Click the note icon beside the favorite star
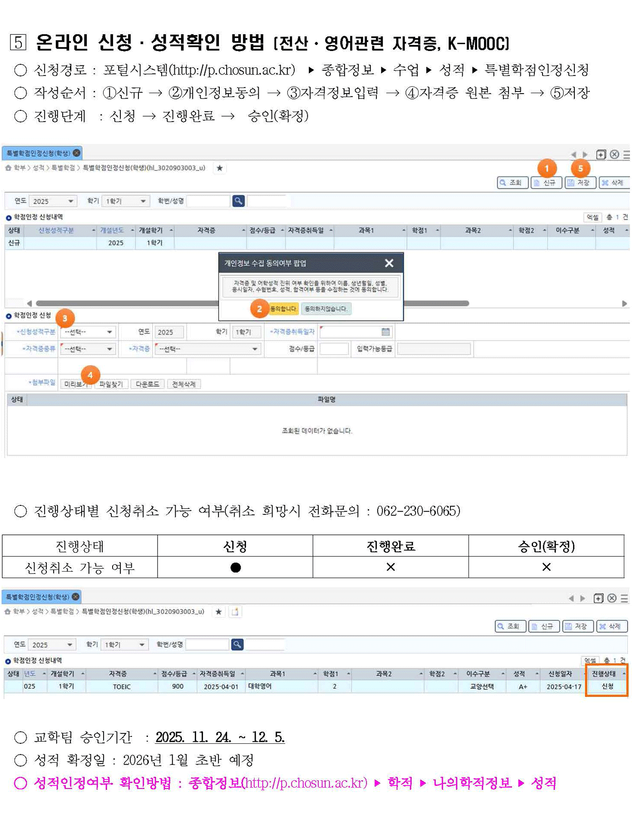The height and width of the screenshot is (840, 632). point(235,612)
